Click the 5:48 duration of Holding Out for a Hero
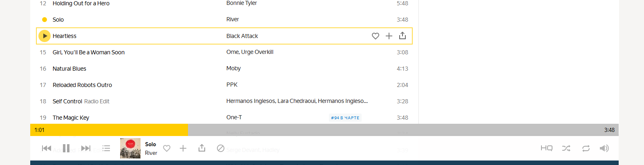 [x=402, y=3]
